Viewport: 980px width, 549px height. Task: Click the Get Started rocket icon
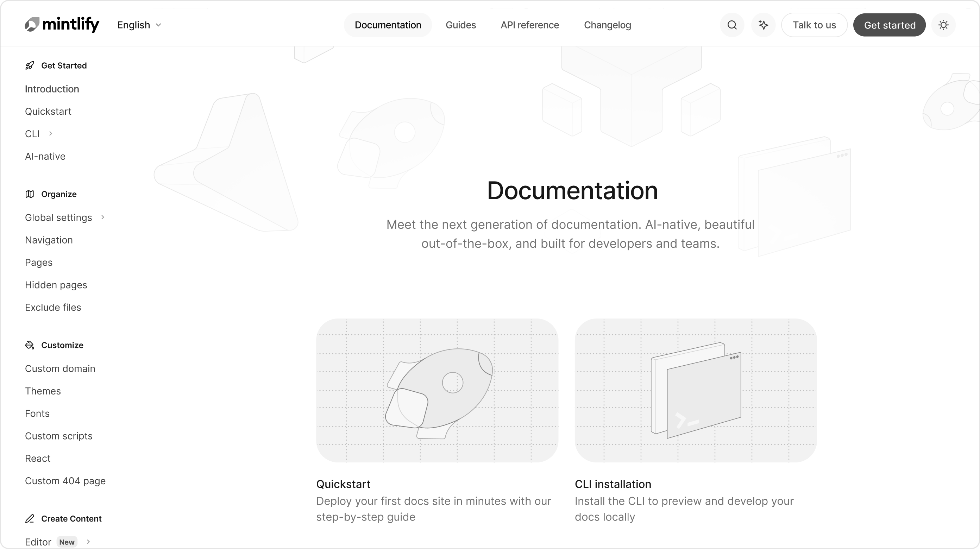point(30,65)
